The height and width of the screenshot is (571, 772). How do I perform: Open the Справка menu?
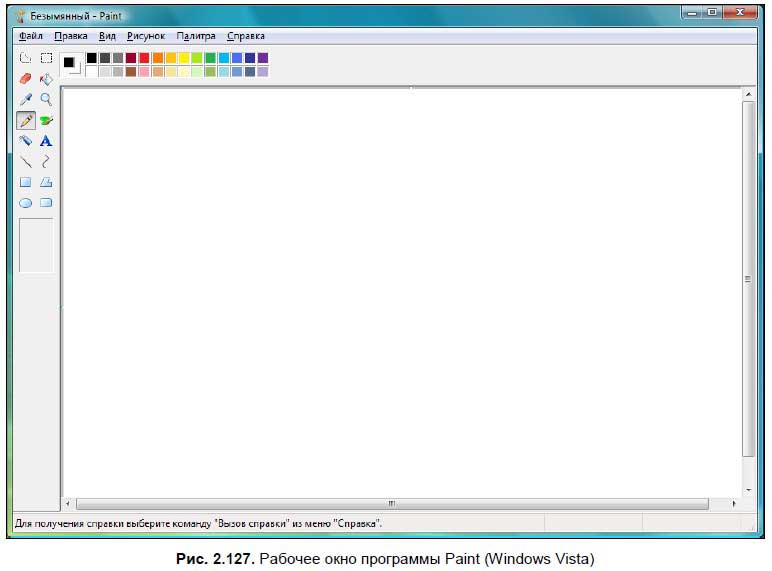(x=246, y=36)
